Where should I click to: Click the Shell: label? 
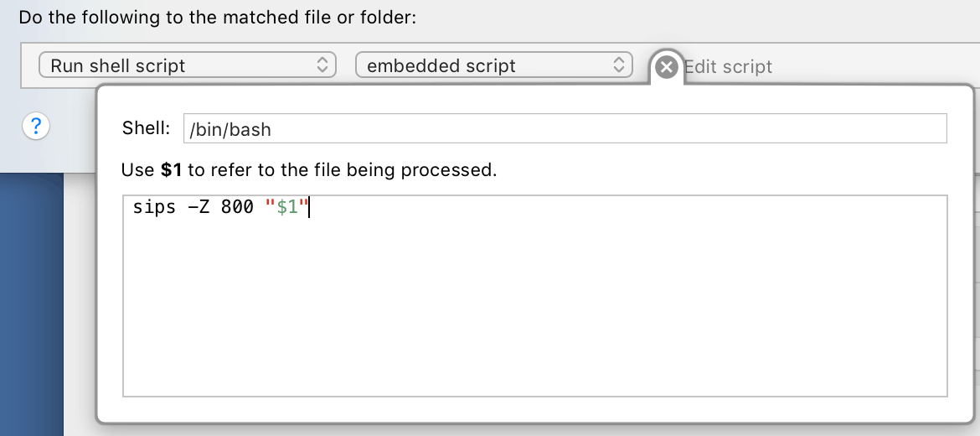[147, 127]
